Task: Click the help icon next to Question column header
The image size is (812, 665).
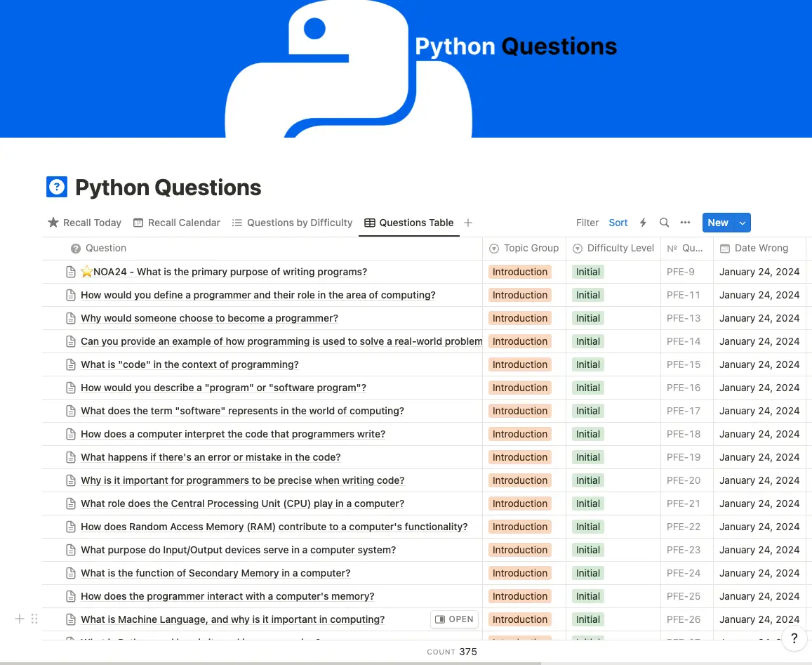Action: click(x=74, y=248)
